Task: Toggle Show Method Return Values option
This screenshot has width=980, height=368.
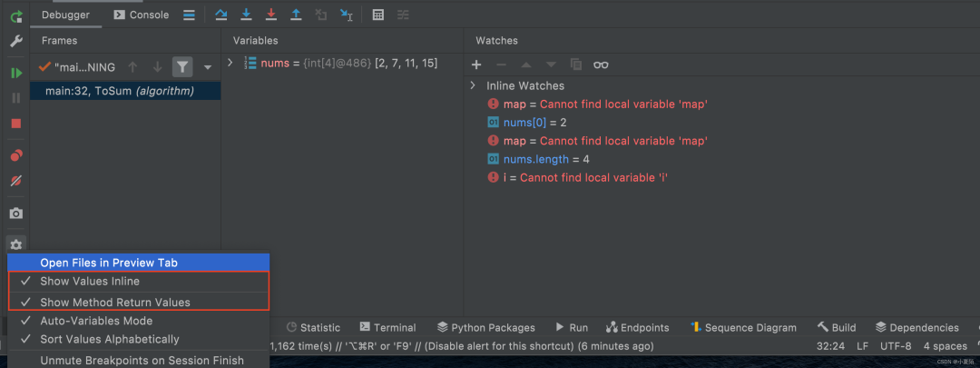Action: (x=115, y=302)
